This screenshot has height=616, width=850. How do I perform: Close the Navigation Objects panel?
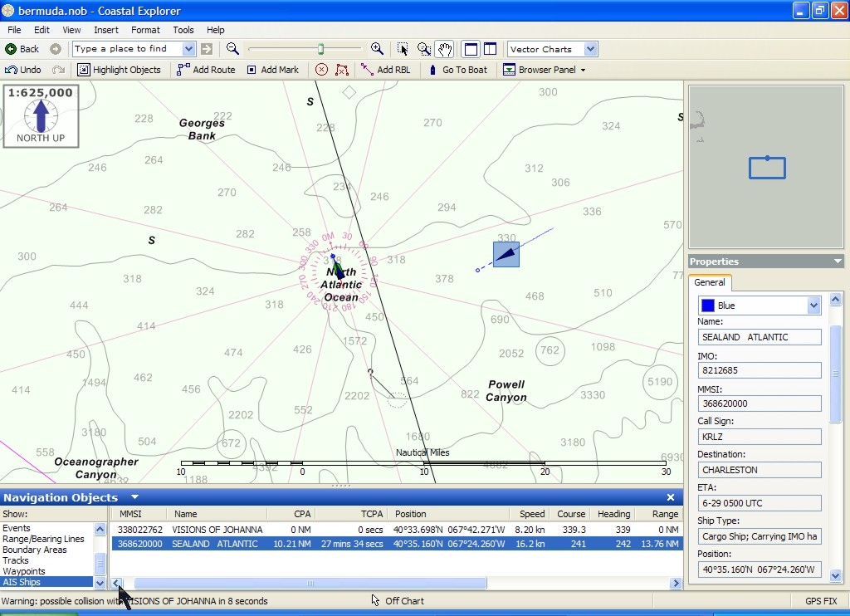click(x=671, y=497)
